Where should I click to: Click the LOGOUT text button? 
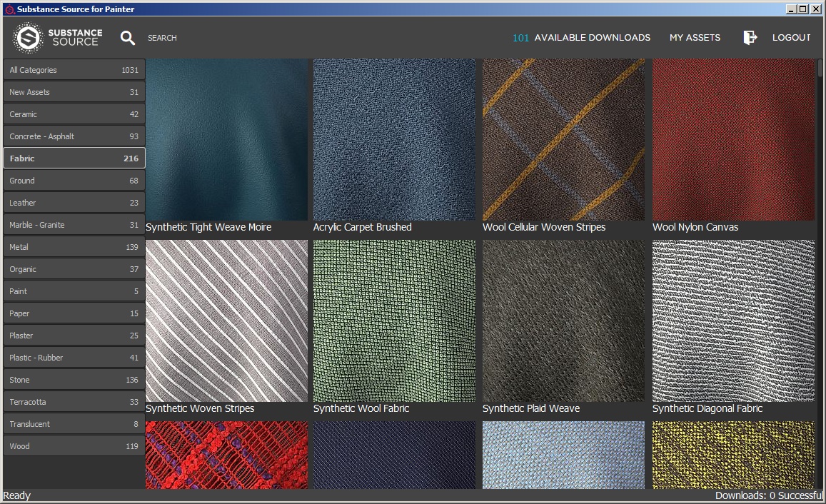point(791,38)
